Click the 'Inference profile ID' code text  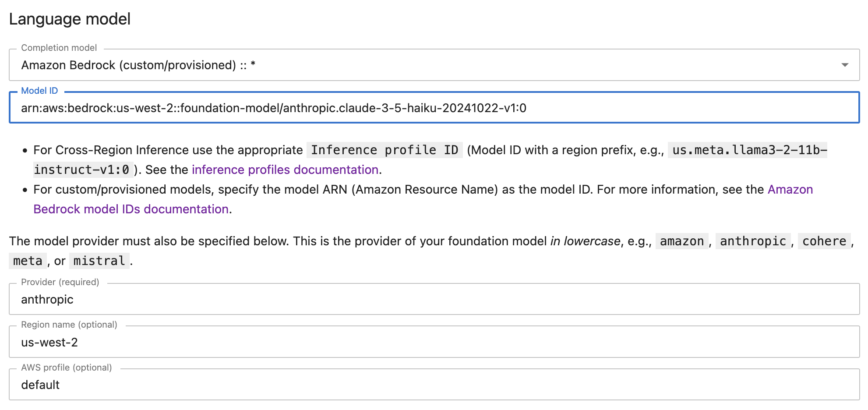(x=385, y=150)
